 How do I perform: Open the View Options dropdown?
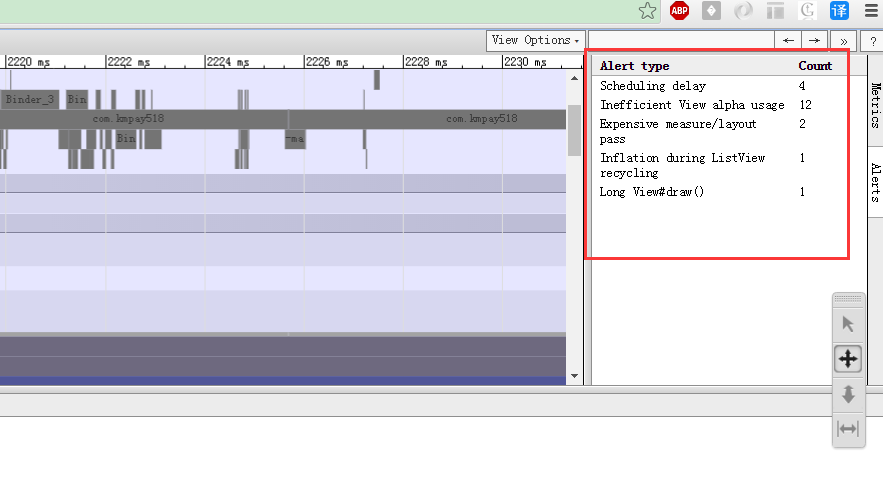535,40
